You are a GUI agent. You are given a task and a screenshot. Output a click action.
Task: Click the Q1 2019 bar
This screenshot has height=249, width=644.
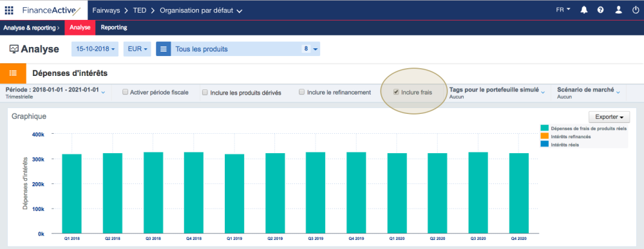point(234,194)
